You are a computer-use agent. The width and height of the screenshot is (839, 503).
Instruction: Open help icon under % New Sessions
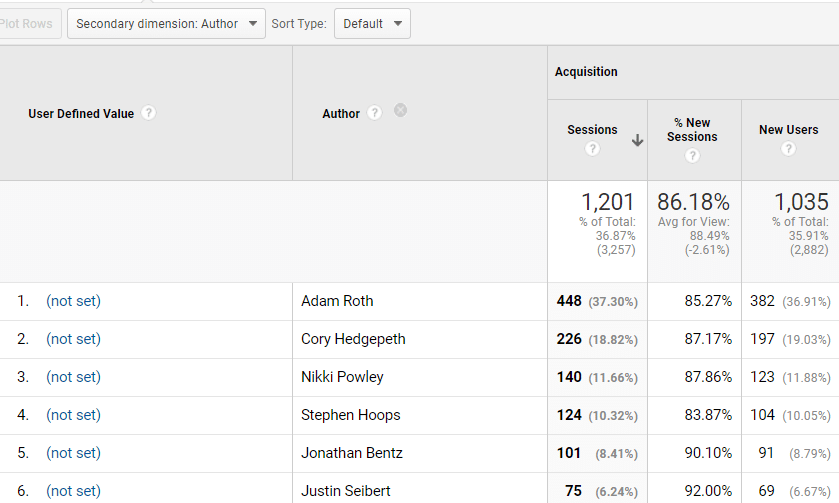pos(692,156)
